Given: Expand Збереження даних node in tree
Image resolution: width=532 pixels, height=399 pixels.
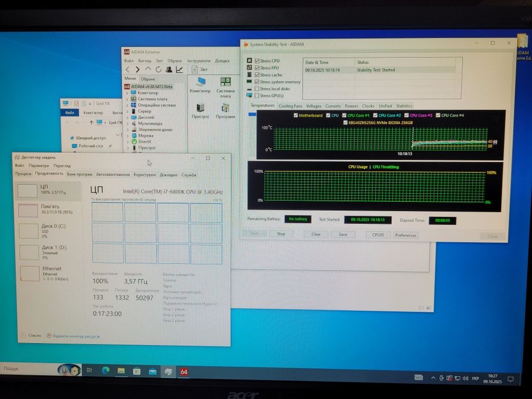Looking at the screenshot, I should (x=127, y=129).
